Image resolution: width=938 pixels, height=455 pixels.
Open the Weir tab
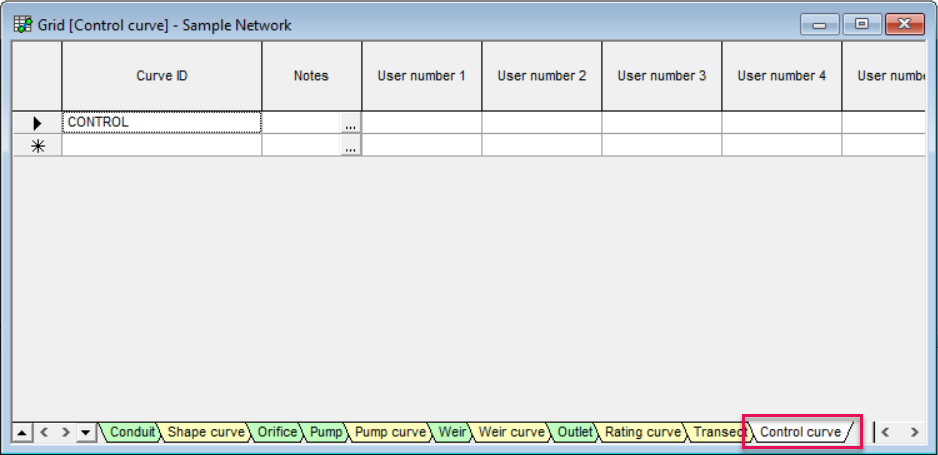pos(452,432)
